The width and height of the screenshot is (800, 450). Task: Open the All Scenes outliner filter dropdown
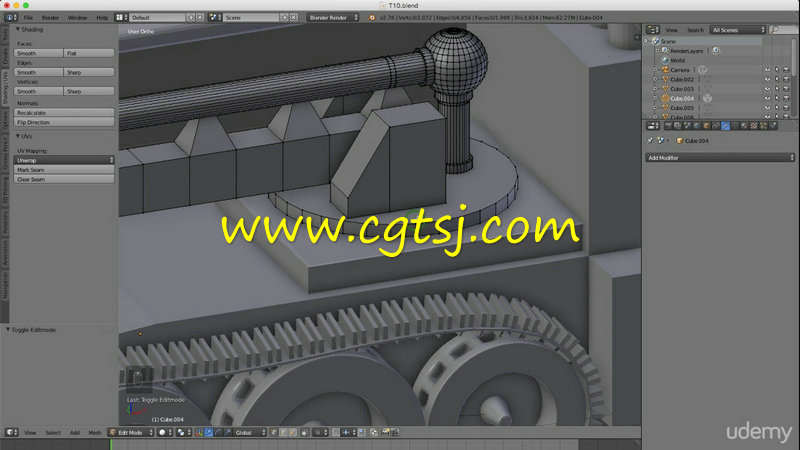738,30
